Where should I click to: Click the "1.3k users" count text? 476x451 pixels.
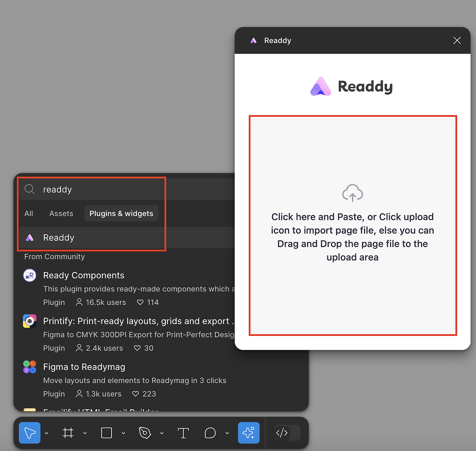[x=104, y=394]
